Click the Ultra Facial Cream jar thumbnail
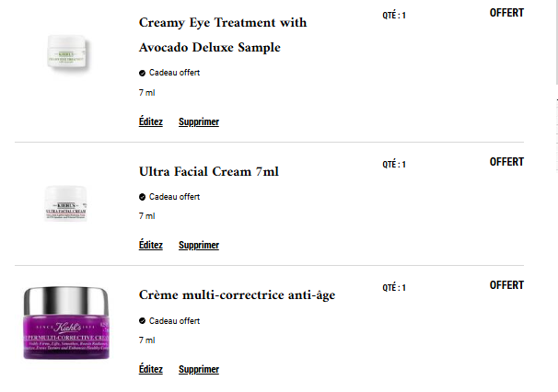The width and height of the screenshot is (558, 392). pyautogui.click(x=66, y=203)
